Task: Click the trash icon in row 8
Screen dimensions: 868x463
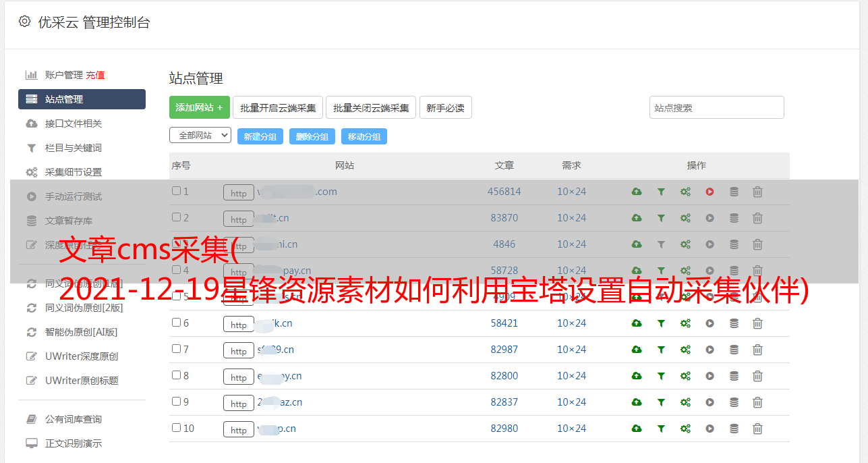Action: pos(757,376)
